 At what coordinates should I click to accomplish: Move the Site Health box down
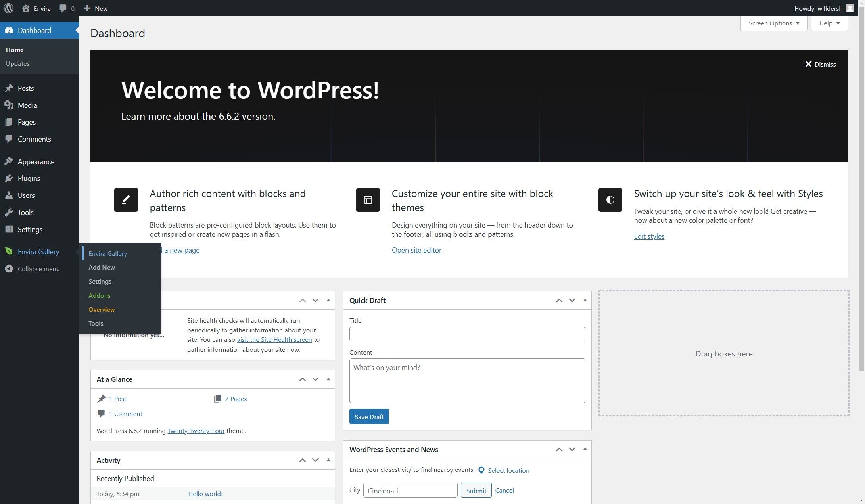(x=315, y=301)
